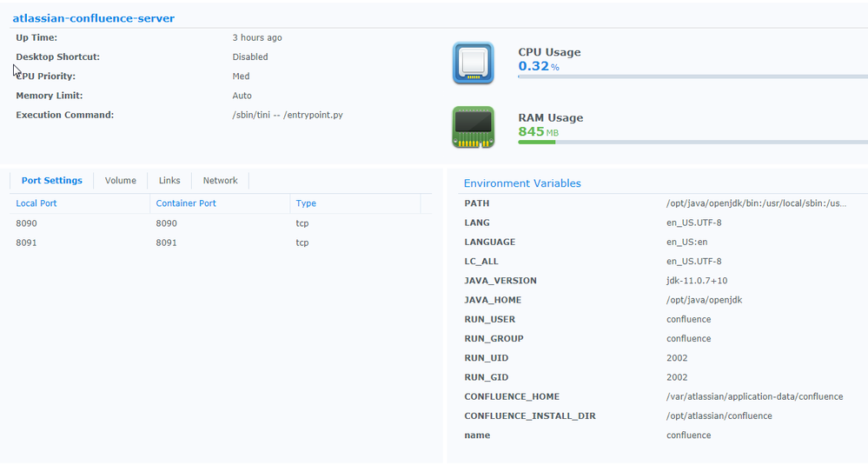Viewport: 868px width, 472px height.
Task: Click the PATH value /opt/java/openjdk/bin
Action: [756, 203]
